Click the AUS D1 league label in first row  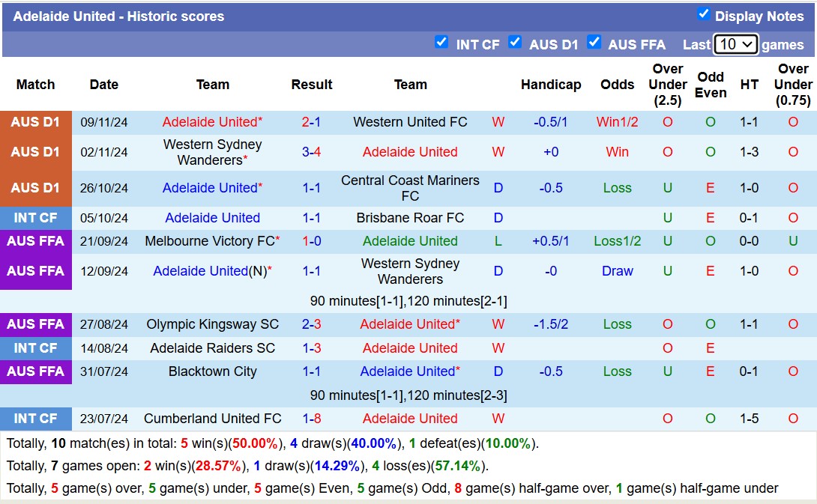(35, 122)
